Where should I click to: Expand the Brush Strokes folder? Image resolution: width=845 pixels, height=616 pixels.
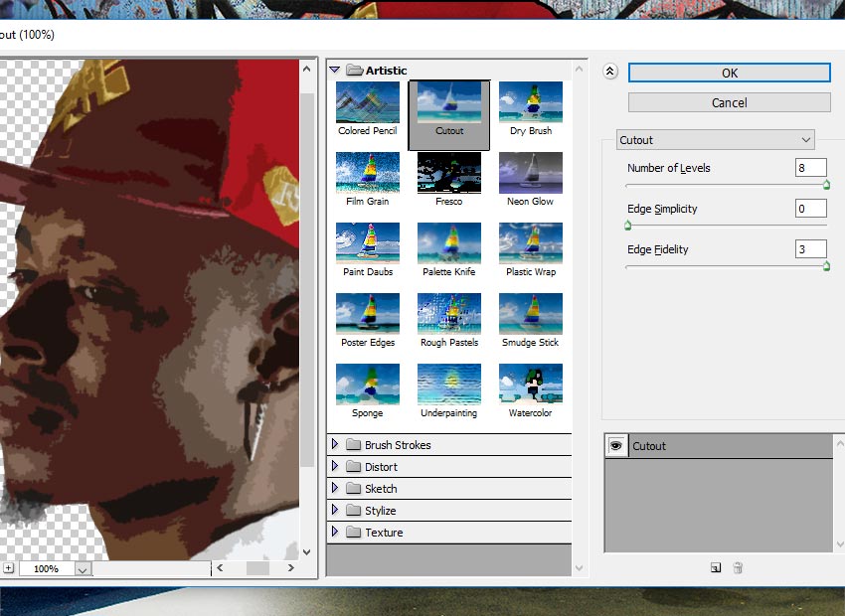point(335,445)
